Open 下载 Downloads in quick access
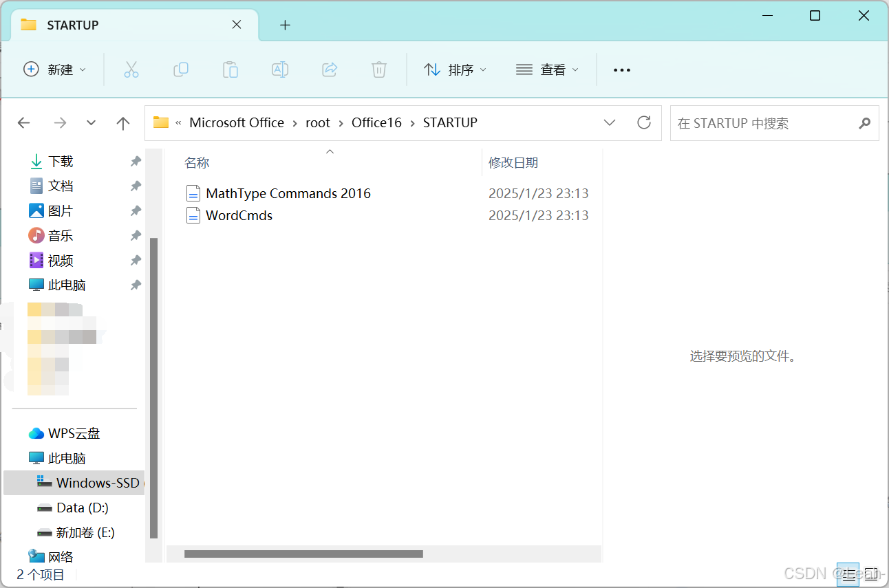This screenshot has height=588, width=889. coord(61,161)
